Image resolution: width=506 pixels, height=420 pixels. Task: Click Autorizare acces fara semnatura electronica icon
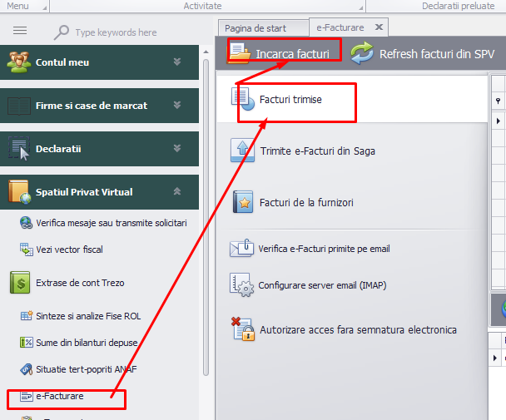(x=243, y=329)
